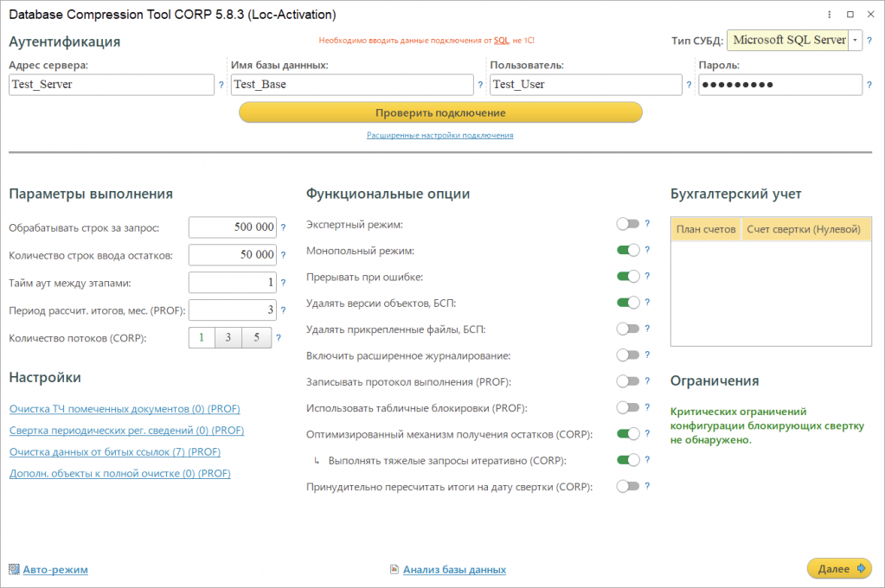Click the Авто-режим icon at bottom left
Viewport: 885px width, 588px height.
[x=14, y=569]
